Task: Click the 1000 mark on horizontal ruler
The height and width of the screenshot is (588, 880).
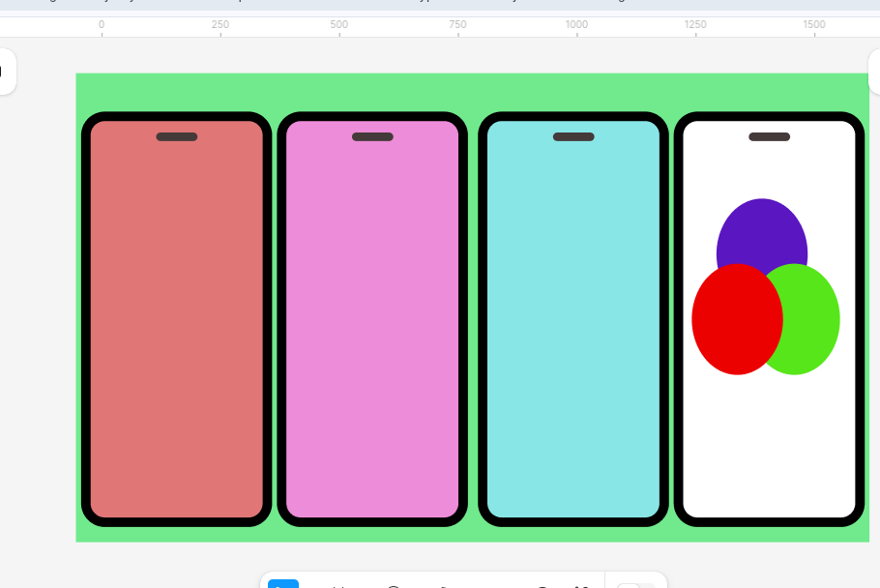Action: (576, 25)
